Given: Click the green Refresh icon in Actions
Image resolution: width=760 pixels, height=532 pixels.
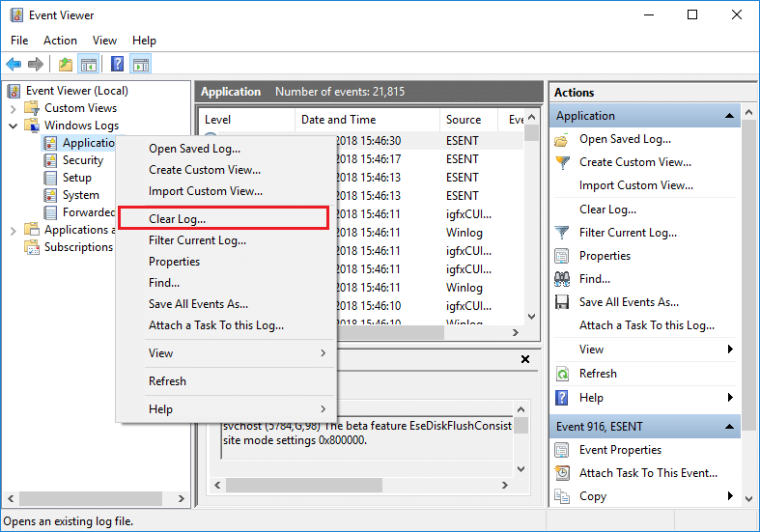Looking at the screenshot, I should click(x=562, y=374).
